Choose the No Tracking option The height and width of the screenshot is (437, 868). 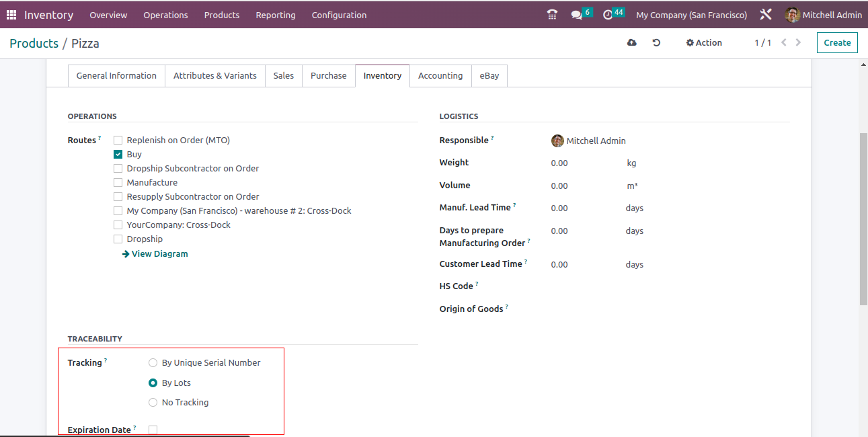click(x=153, y=403)
